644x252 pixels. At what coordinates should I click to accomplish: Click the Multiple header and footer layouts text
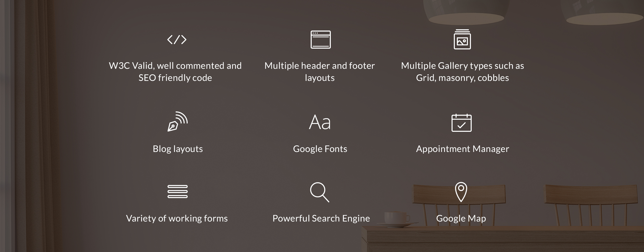coord(319,72)
